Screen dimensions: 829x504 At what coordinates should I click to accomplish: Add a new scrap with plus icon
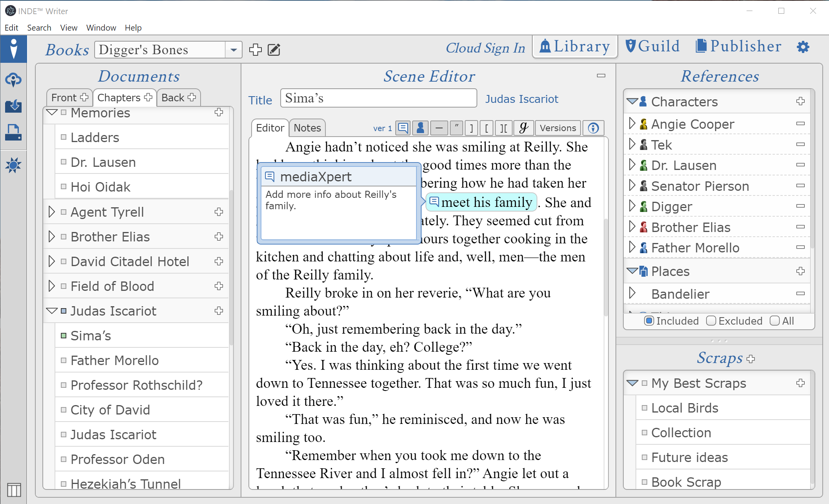click(x=751, y=359)
